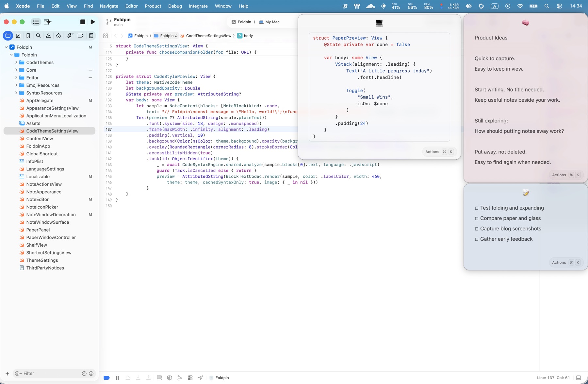Open the Product menu
This screenshot has width=588, height=384.
153,6
